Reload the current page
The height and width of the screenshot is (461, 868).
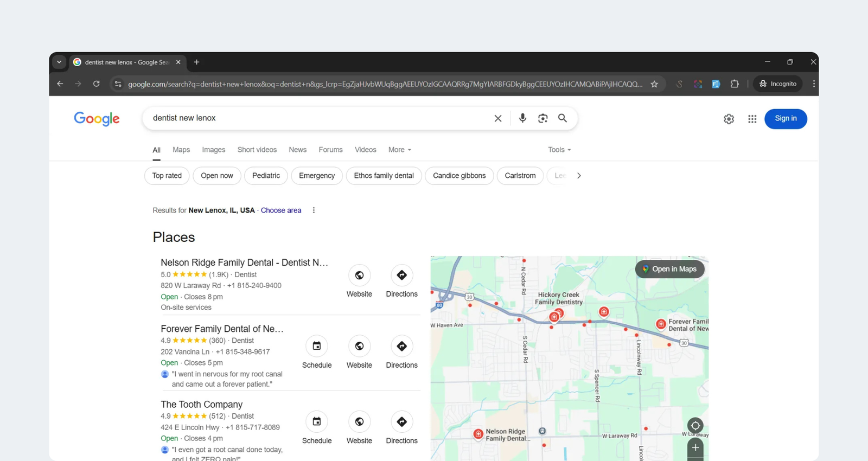tap(96, 84)
